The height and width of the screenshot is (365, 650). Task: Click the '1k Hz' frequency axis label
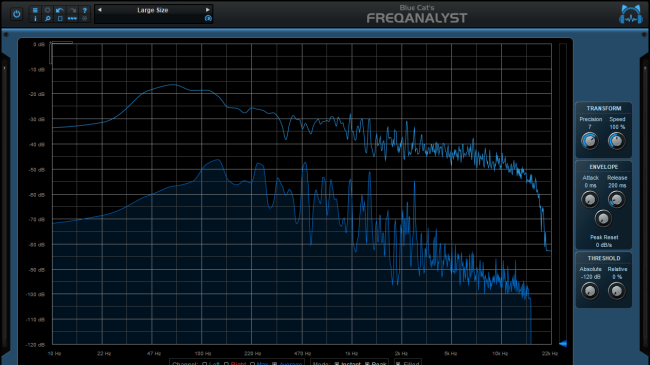[352, 353]
